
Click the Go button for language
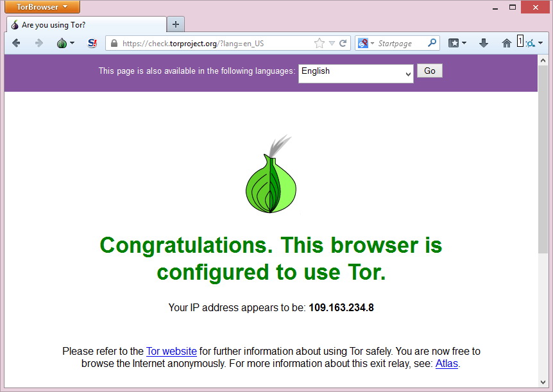[430, 71]
